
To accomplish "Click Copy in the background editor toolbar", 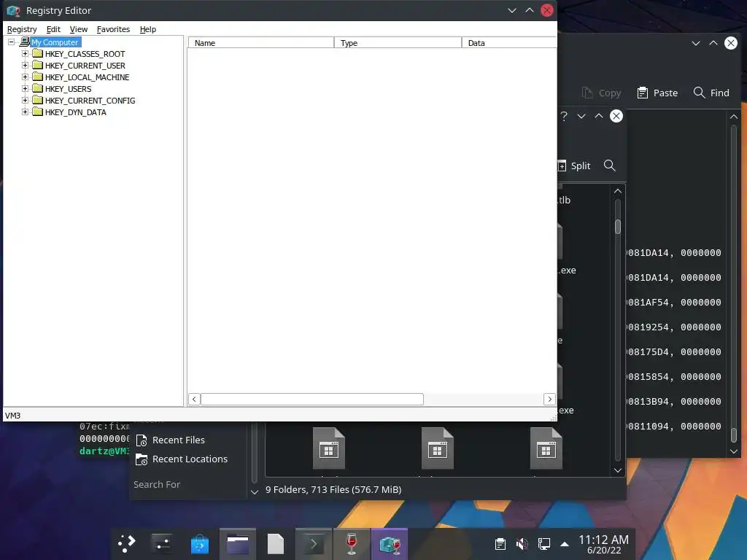I will click(601, 93).
